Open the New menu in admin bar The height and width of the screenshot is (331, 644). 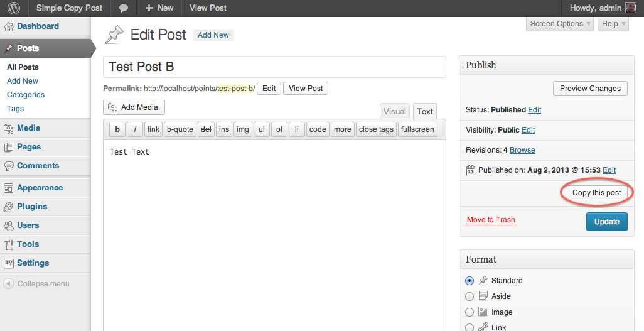[x=159, y=8]
